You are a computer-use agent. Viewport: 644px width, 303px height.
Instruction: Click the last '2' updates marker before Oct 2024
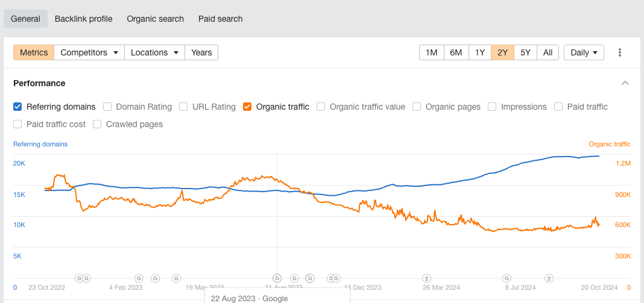click(549, 278)
